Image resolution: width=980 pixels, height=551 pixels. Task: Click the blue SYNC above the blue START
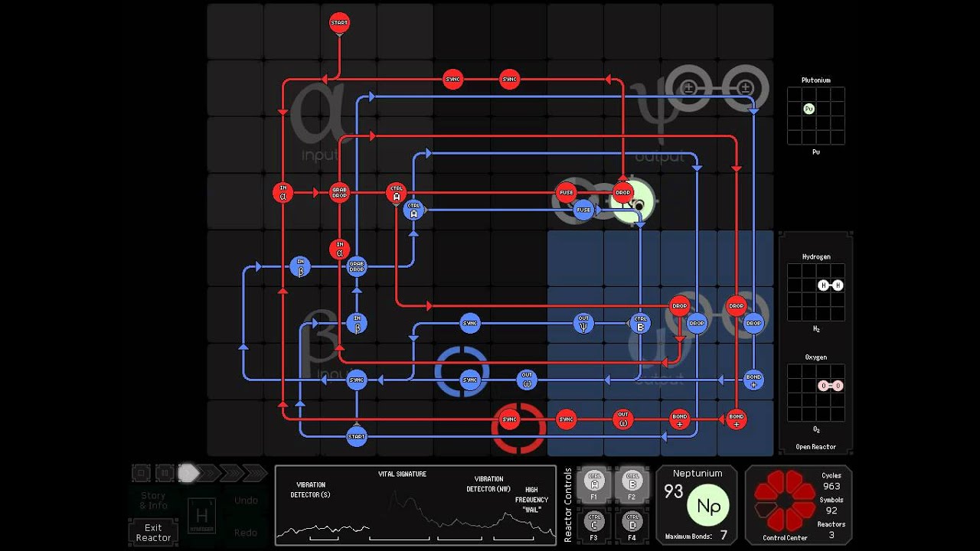[x=357, y=380]
